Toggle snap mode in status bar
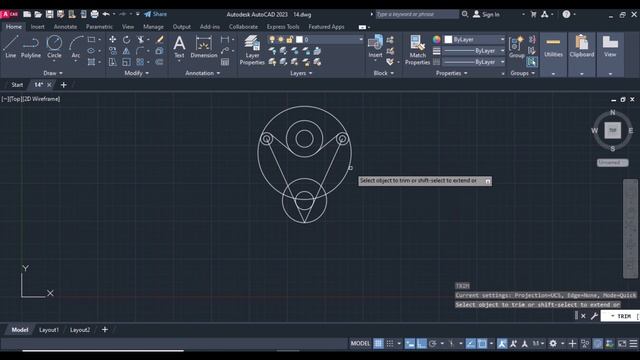Screen dimensions: 640x360 tap(390, 344)
